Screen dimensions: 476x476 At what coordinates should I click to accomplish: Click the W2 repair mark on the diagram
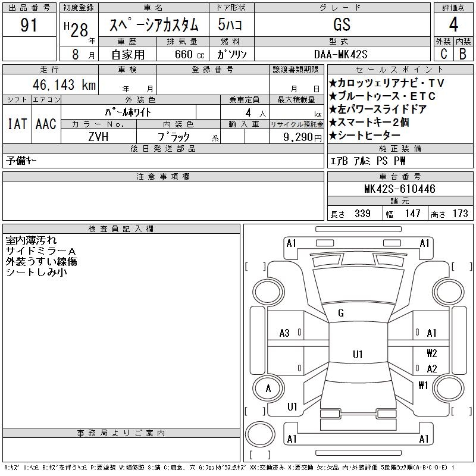coord(431,353)
